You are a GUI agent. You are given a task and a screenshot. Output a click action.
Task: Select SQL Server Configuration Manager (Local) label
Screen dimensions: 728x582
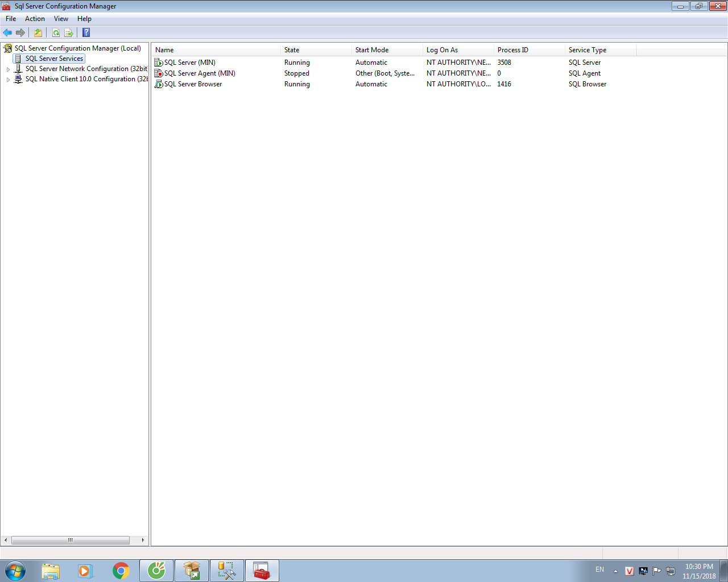click(78, 48)
